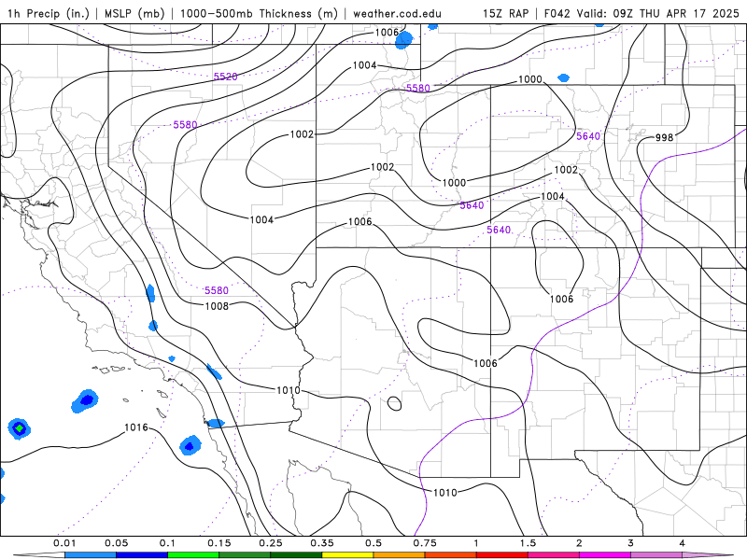Viewport: 747px width, 560px height.
Task: Click the bright green 0.1 legend swatch
Action: 193,554
